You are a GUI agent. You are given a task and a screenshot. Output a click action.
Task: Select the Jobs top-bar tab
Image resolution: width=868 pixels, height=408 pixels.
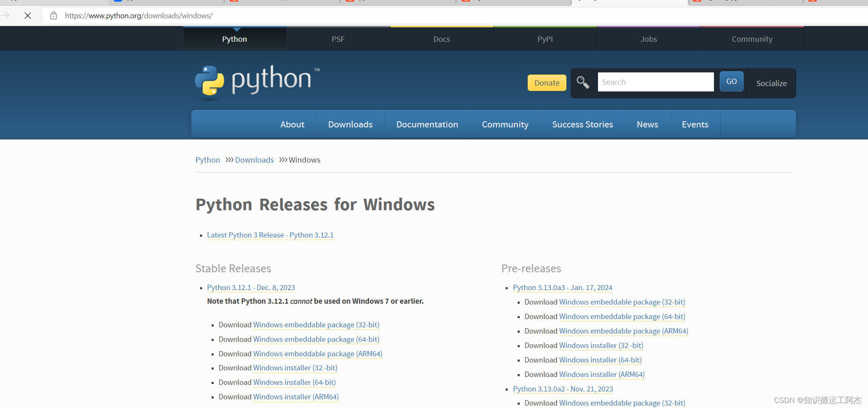(649, 39)
